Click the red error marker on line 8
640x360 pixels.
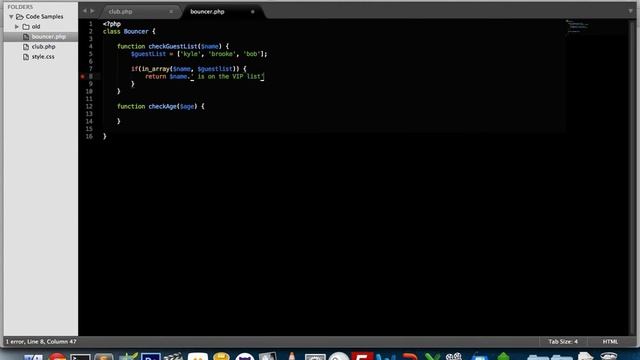(82, 76)
